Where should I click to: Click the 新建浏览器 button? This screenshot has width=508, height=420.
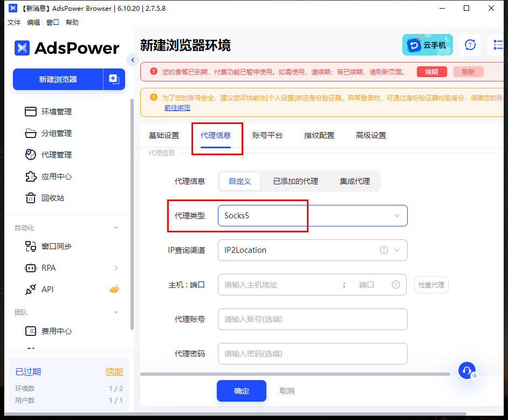tap(58, 79)
